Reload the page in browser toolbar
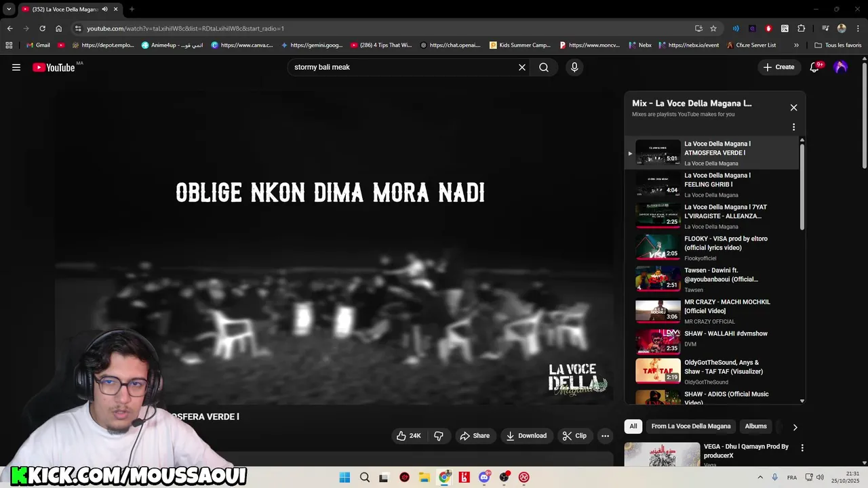The image size is (868, 488). pos(42,28)
